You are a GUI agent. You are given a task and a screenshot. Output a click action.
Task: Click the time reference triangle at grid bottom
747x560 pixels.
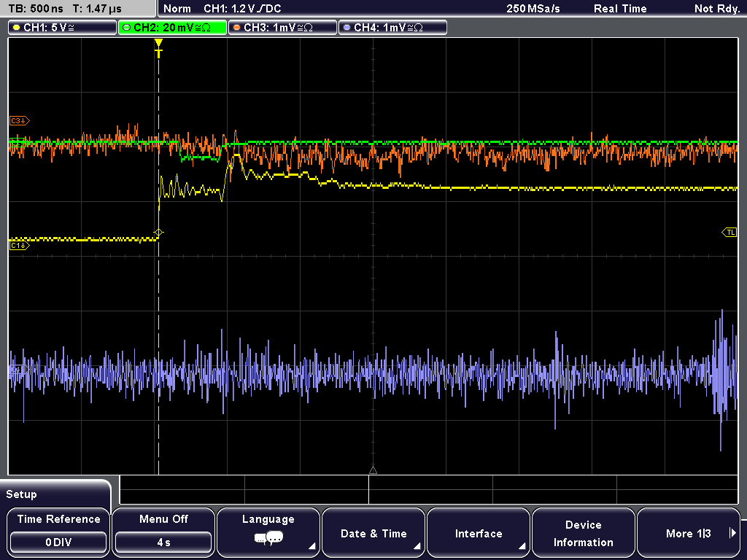pyautogui.click(x=373, y=470)
